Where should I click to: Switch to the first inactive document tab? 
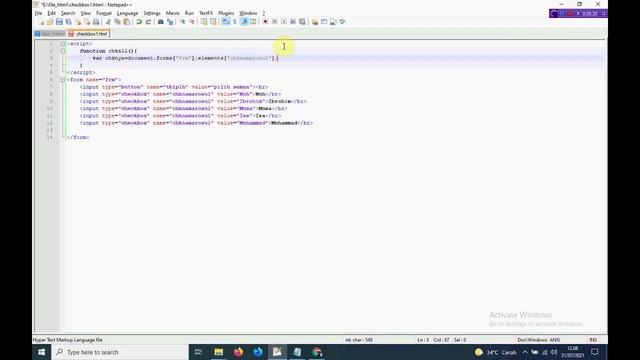[x=50, y=34]
